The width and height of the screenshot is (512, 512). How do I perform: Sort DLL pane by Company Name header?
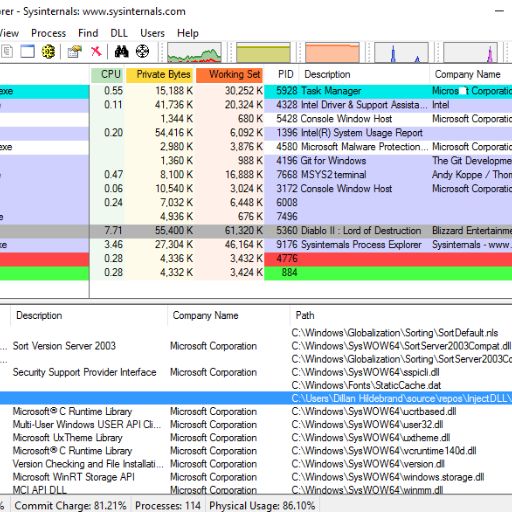(x=229, y=315)
